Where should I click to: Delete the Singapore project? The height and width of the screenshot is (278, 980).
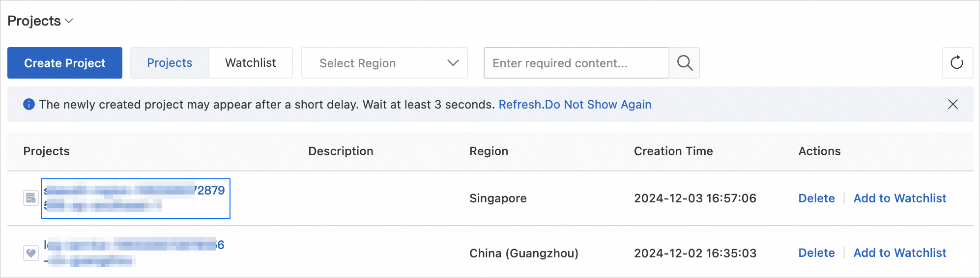click(x=816, y=198)
